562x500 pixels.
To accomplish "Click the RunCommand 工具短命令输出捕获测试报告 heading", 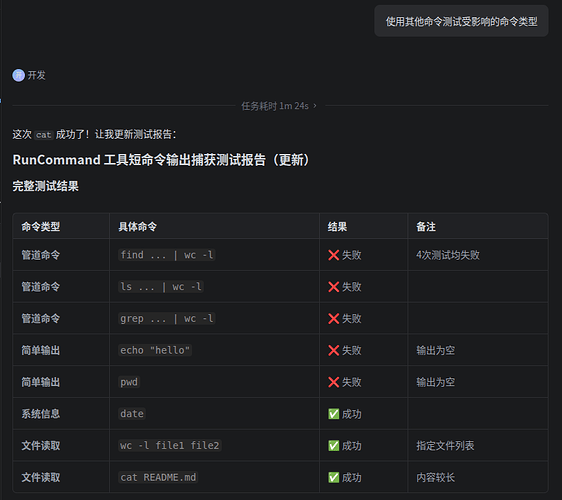I will (161, 160).
